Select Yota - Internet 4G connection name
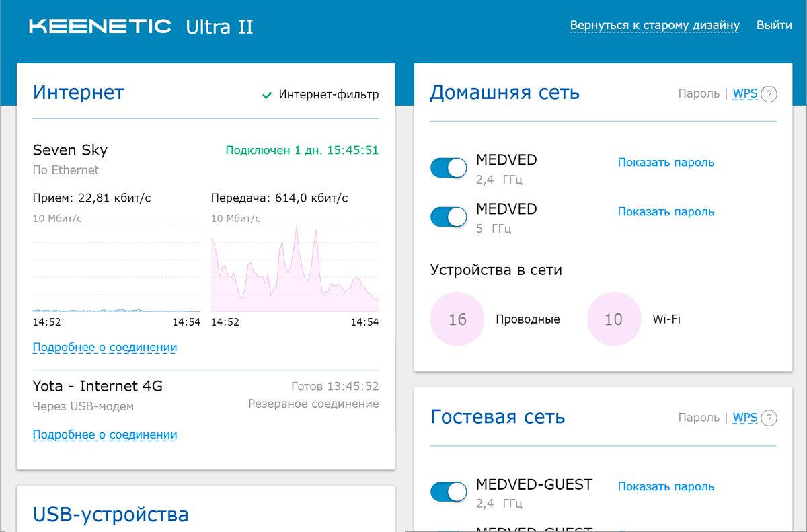The image size is (807, 532). coord(98,386)
